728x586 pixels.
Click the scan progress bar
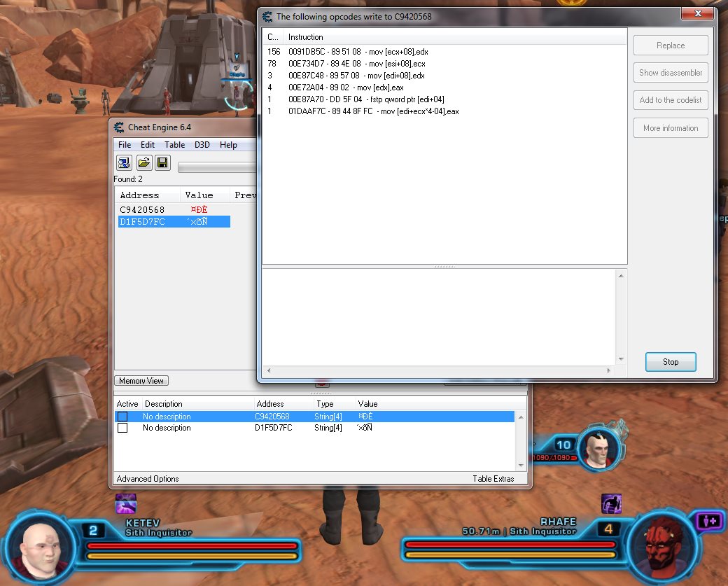[x=217, y=167]
